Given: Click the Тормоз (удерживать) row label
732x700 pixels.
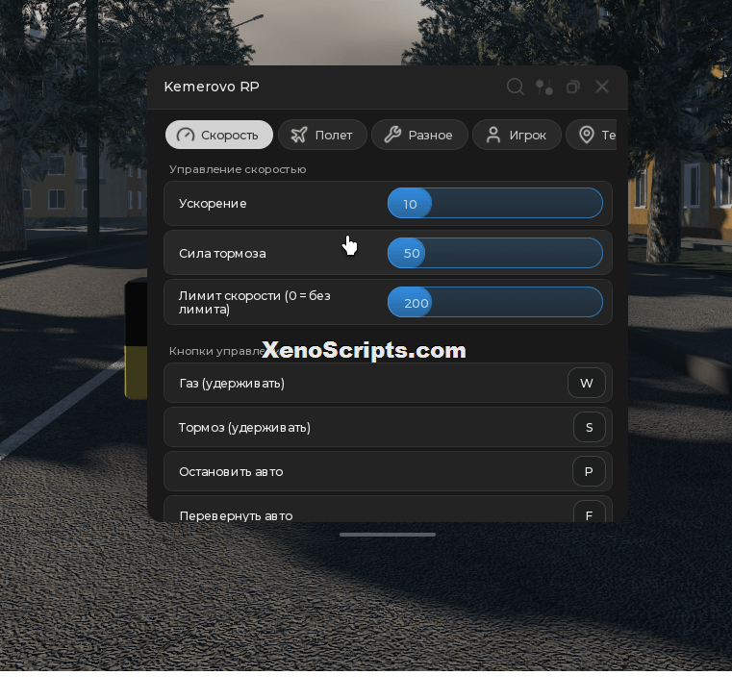Looking at the screenshot, I should click(x=244, y=428).
